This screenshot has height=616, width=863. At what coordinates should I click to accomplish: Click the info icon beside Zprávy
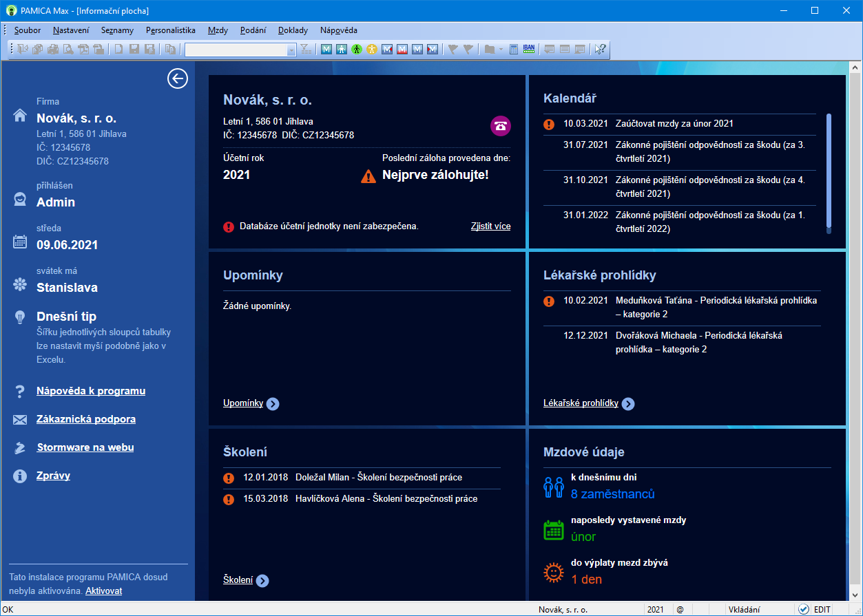click(20, 476)
